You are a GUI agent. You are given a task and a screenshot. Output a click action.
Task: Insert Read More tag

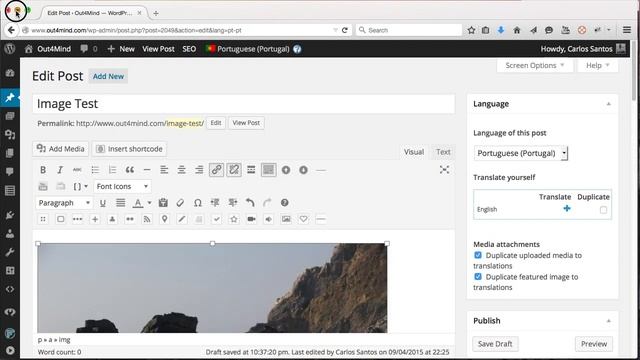(x=251, y=170)
